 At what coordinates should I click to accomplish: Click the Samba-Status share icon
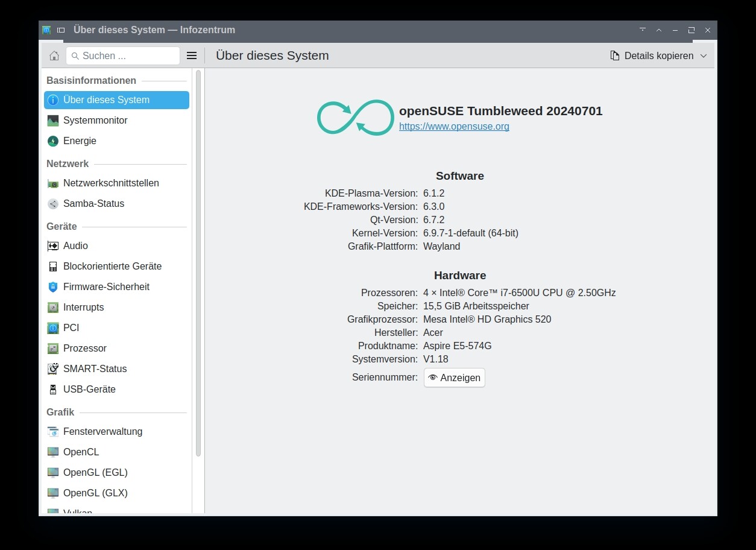[x=53, y=204]
